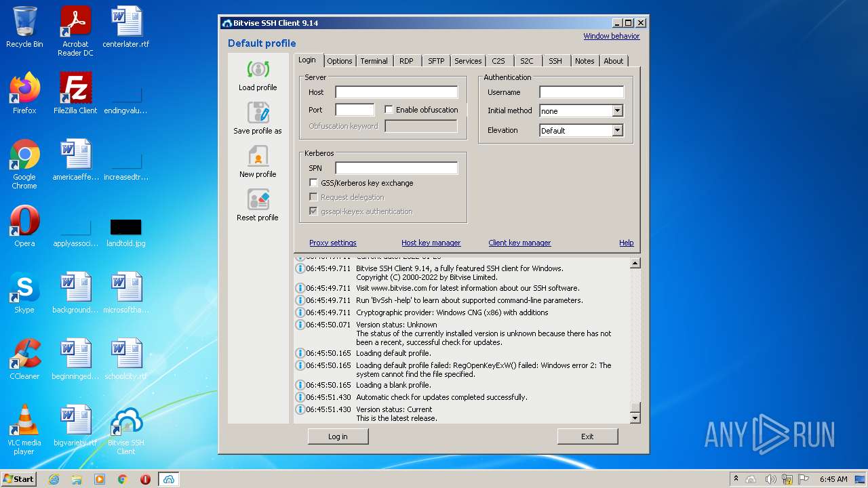Open CCleaner desktop shortcut

pos(24,359)
